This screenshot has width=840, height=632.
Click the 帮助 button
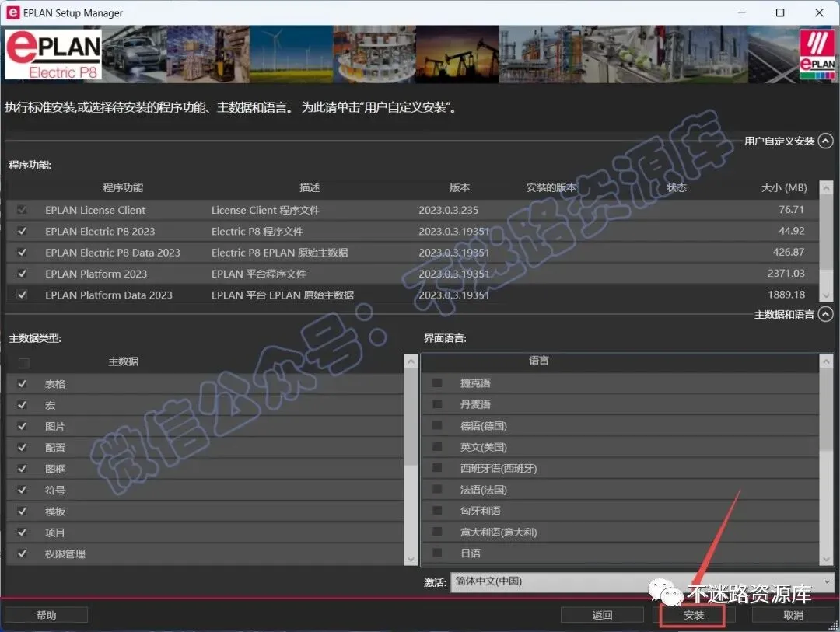46,615
